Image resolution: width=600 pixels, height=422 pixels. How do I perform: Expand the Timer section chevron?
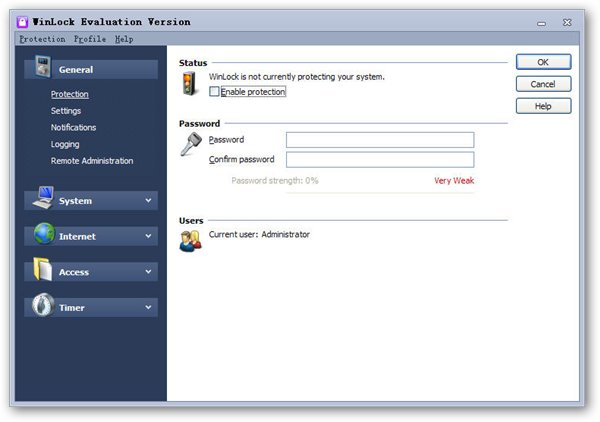tap(148, 307)
